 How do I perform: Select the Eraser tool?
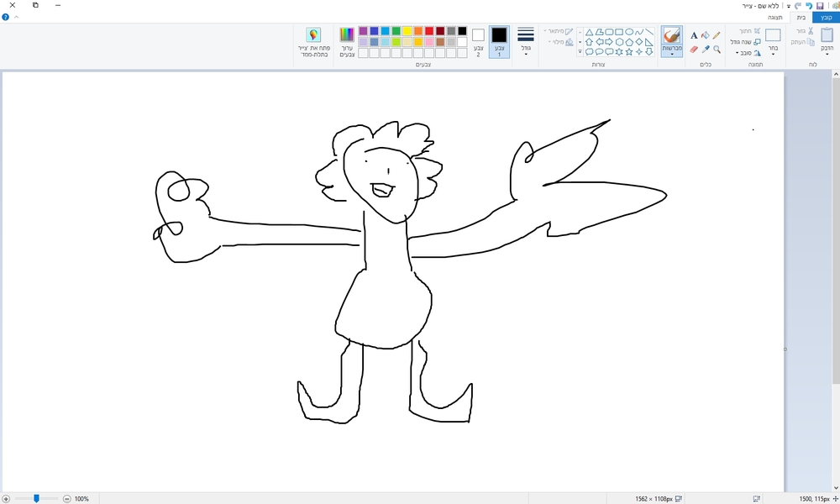(x=694, y=50)
